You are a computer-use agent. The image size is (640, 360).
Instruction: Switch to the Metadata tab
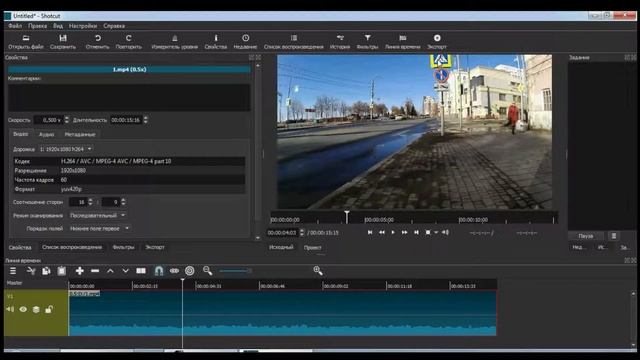pyautogui.click(x=80, y=134)
